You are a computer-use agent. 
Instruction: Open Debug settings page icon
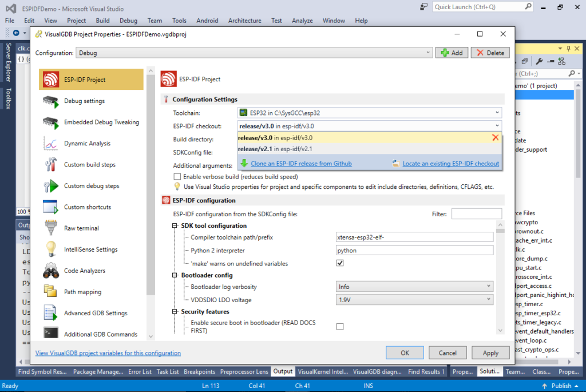coord(51,101)
